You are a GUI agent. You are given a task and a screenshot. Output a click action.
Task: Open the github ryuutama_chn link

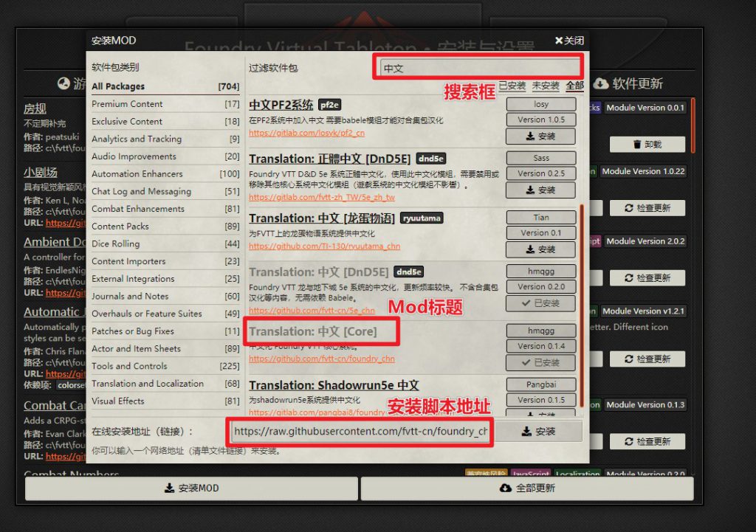coord(325,246)
